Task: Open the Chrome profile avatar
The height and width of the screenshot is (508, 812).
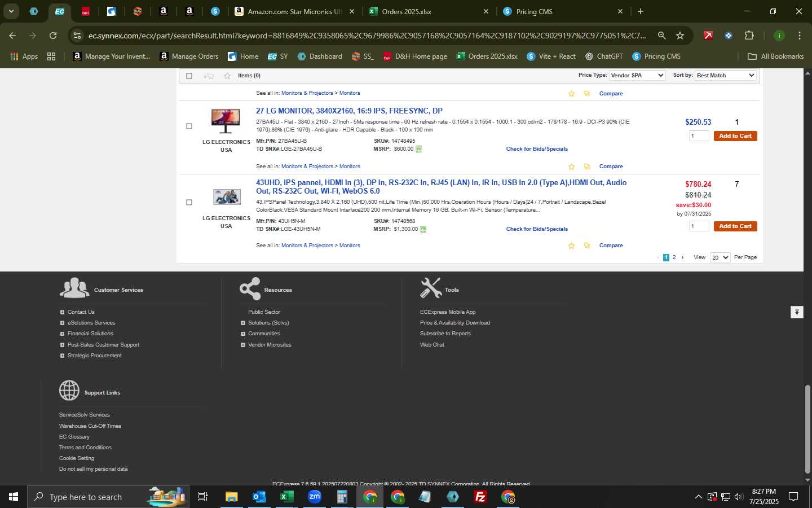Action: point(779,36)
